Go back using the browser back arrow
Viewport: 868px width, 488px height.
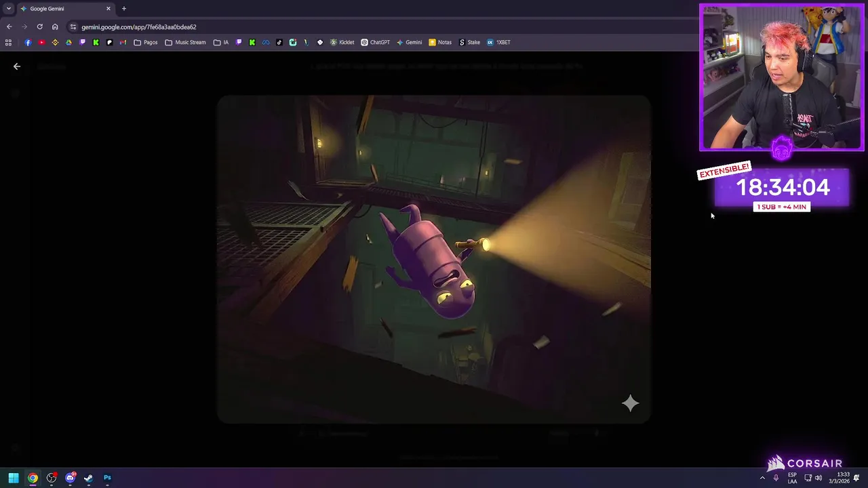[9, 27]
